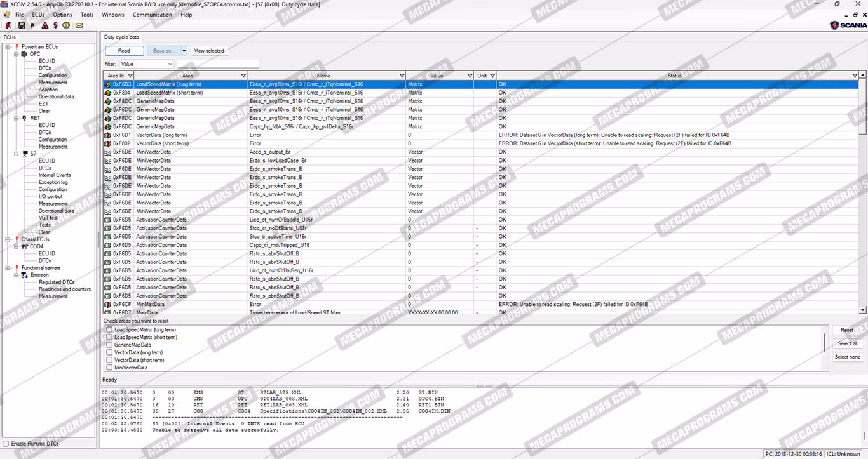Click the COO4 coordinator icon in tree
The image size is (868, 459).
(24, 246)
